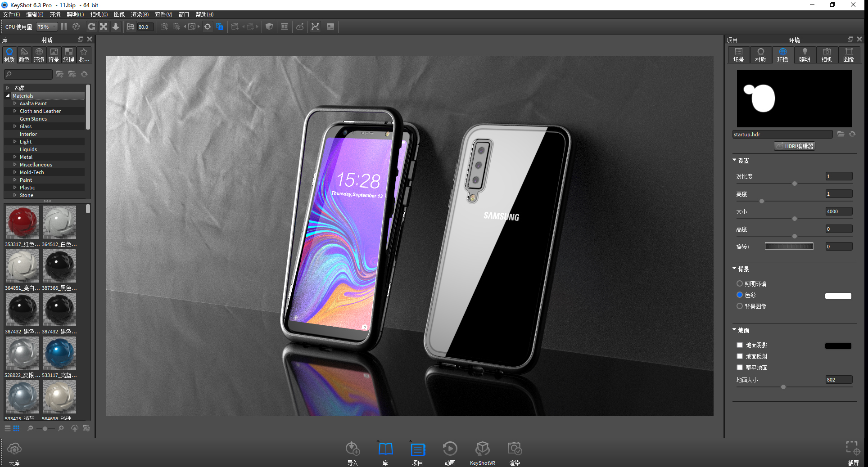
Task: Select the 色彩 background radio option
Action: pyautogui.click(x=739, y=295)
